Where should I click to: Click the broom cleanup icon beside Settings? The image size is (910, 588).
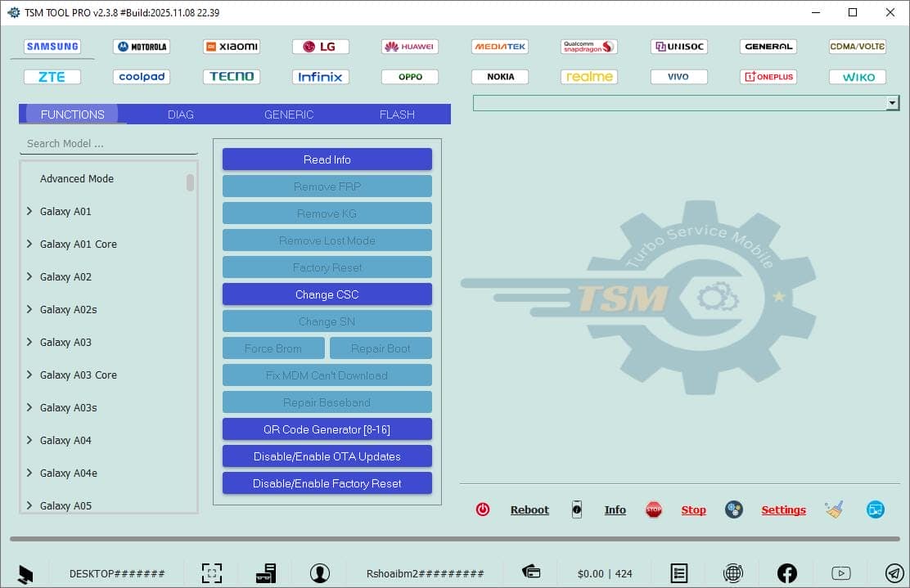tap(834, 509)
